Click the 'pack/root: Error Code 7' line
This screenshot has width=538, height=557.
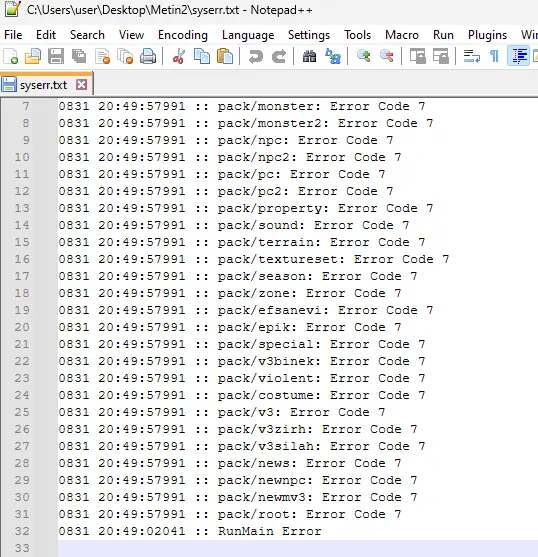click(x=230, y=514)
